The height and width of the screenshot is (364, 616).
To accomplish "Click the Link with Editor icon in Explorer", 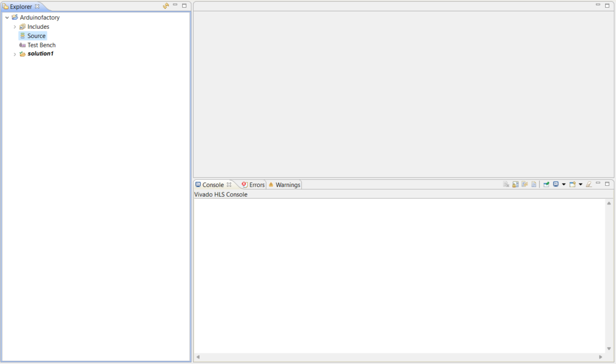I will pos(166,6).
